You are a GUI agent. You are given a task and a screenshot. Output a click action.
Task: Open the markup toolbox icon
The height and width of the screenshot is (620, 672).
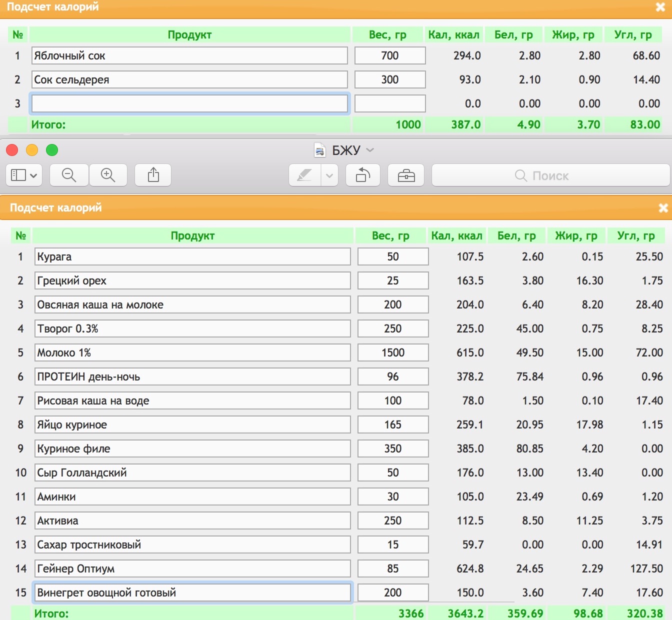406,175
